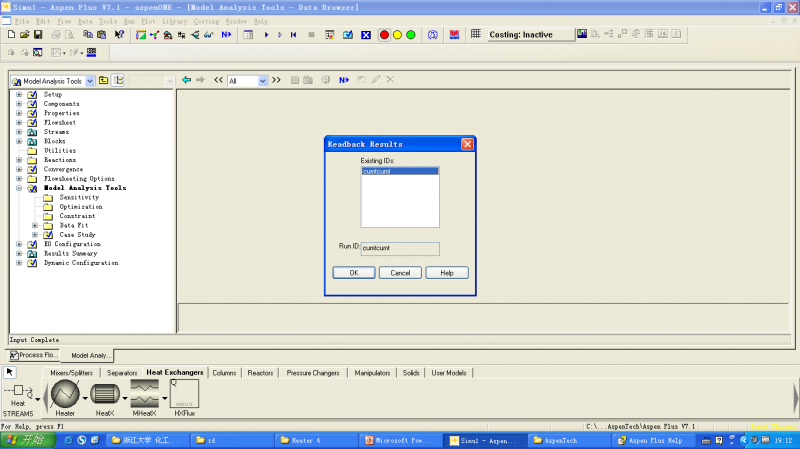Cancel the Readback Results dialog

coord(401,273)
